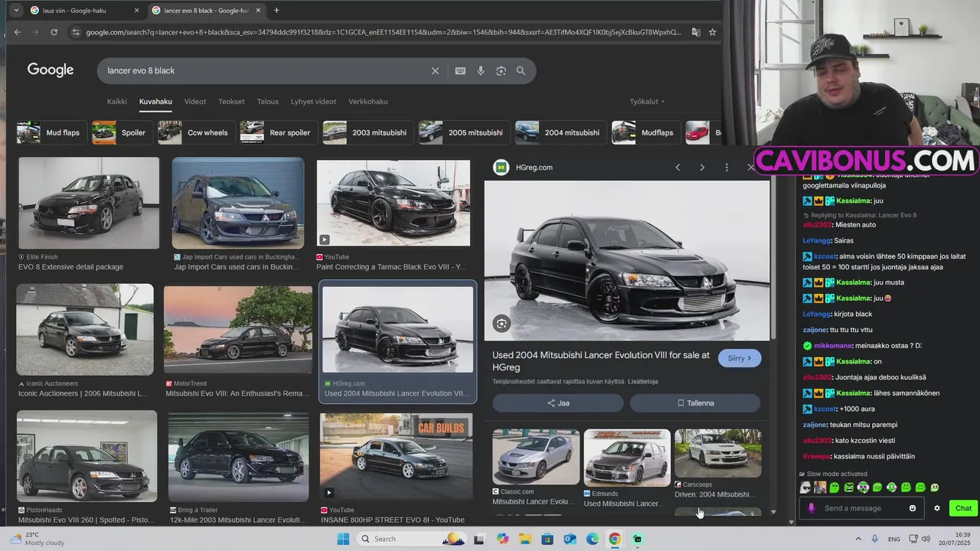Viewport: 980px width, 551px height.
Task: Open the Bring a Trailer 12k-Mile thumbnail
Action: [x=238, y=457]
